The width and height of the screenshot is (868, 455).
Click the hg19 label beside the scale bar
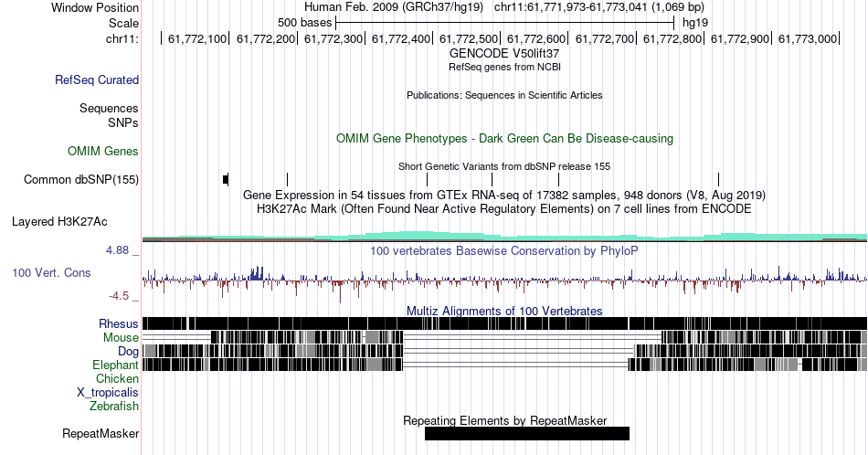pos(694,23)
